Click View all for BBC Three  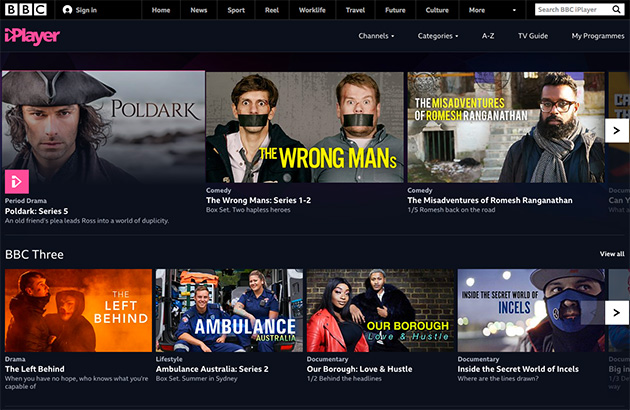[612, 254]
